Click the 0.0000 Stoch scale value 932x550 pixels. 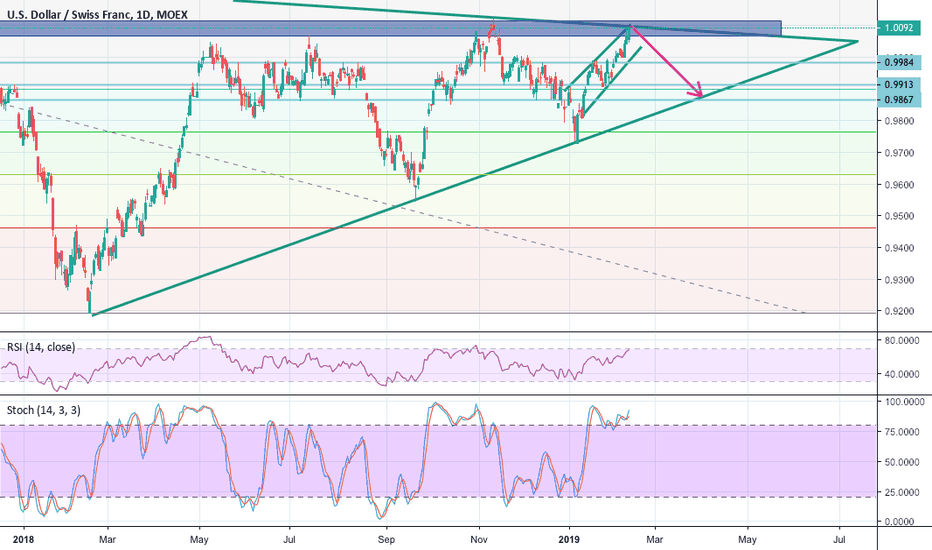coord(900,522)
